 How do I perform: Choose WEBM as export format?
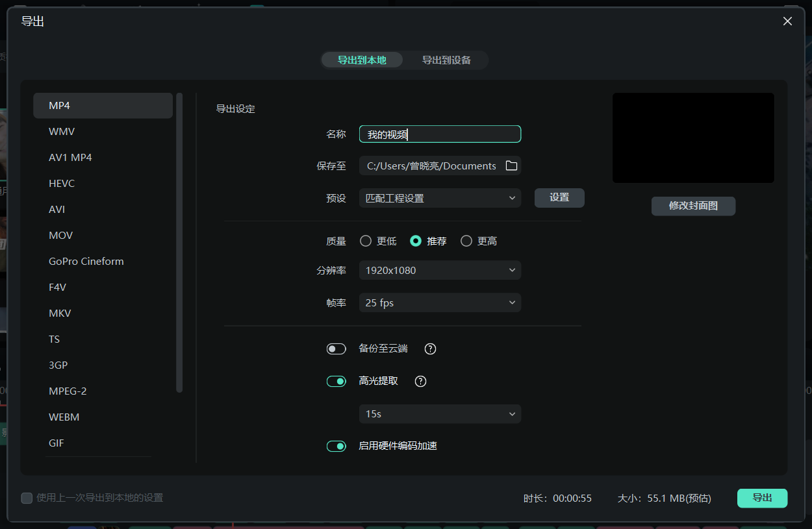(x=64, y=417)
